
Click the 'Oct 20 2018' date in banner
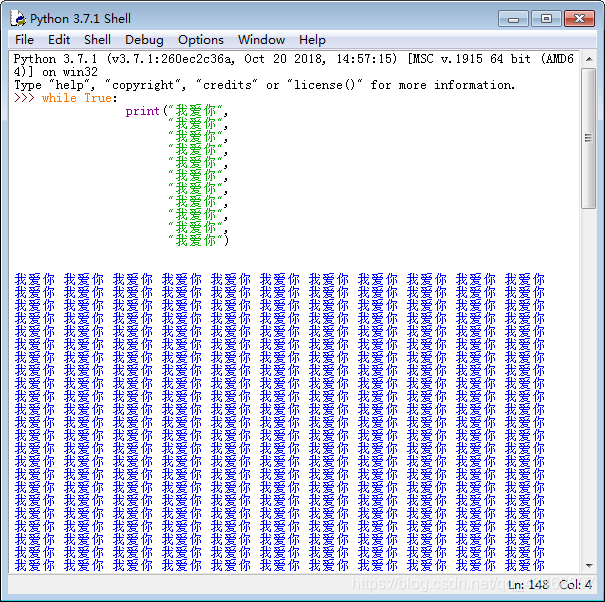285,59
